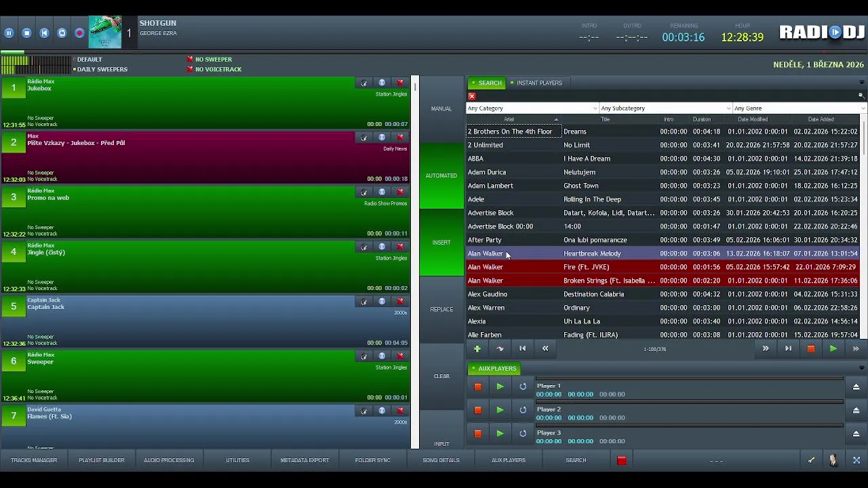Click Player 2 progress bar
This screenshot has width=868, height=488.
coord(690,403)
